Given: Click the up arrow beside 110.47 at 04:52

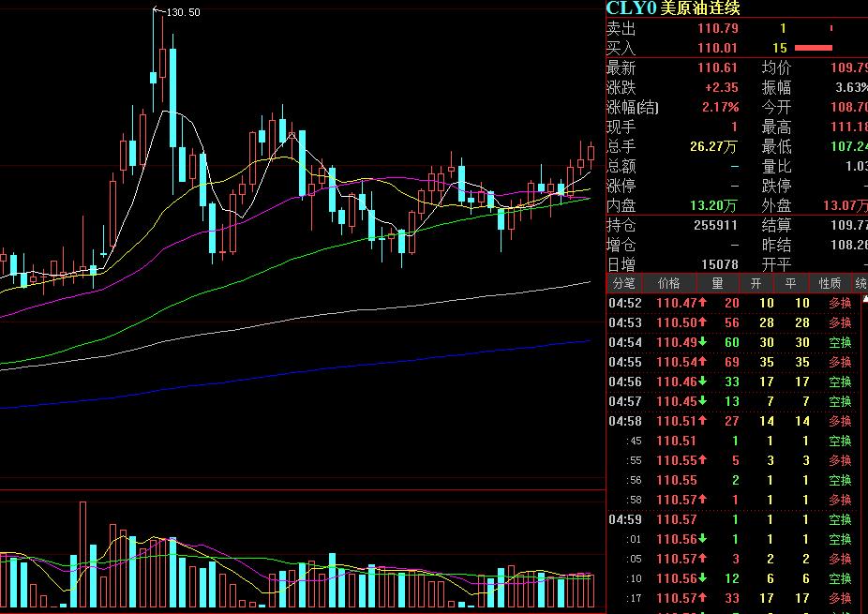Looking at the screenshot, I should coord(702,303).
